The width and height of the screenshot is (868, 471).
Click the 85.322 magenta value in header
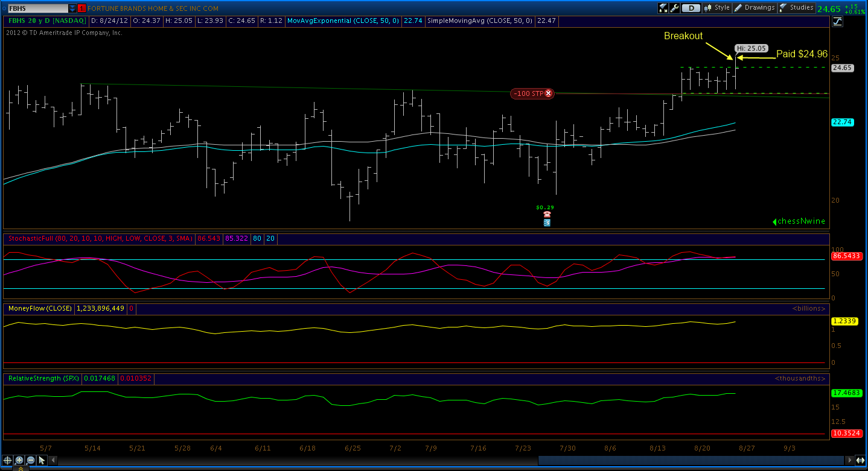click(x=236, y=239)
